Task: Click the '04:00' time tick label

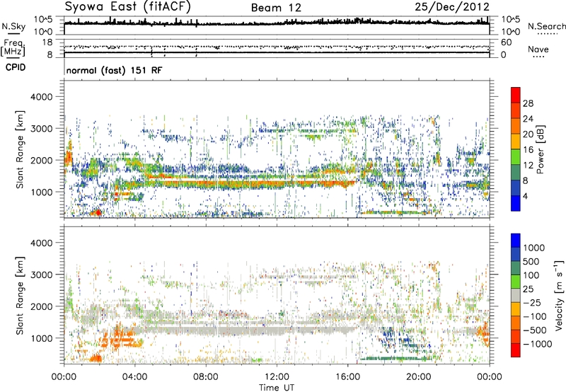Action: tap(134, 377)
